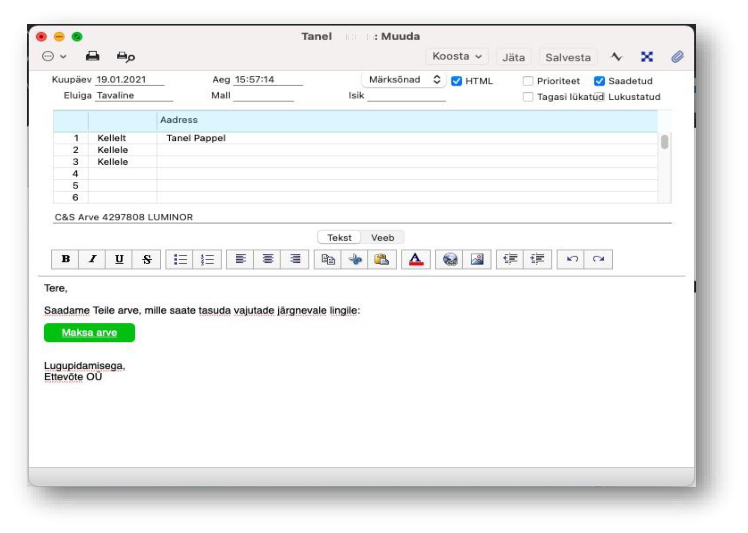Click the blue link manager icon

click(x=647, y=57)
